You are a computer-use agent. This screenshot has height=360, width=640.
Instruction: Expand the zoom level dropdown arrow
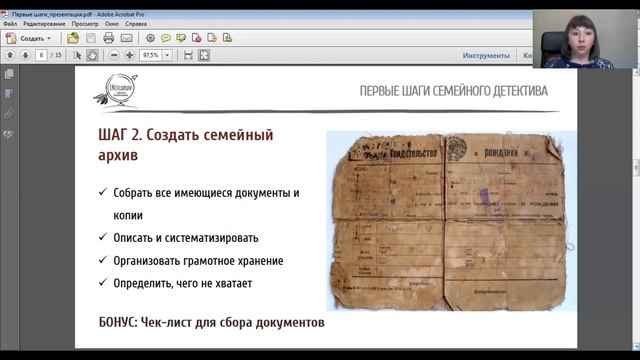[167, 55]
